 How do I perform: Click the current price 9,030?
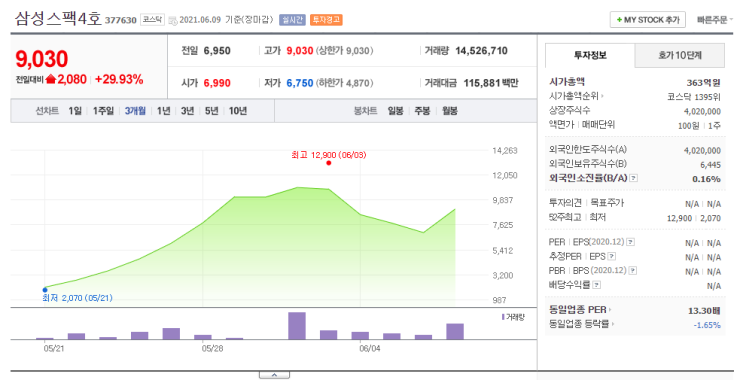pos(42,59)
